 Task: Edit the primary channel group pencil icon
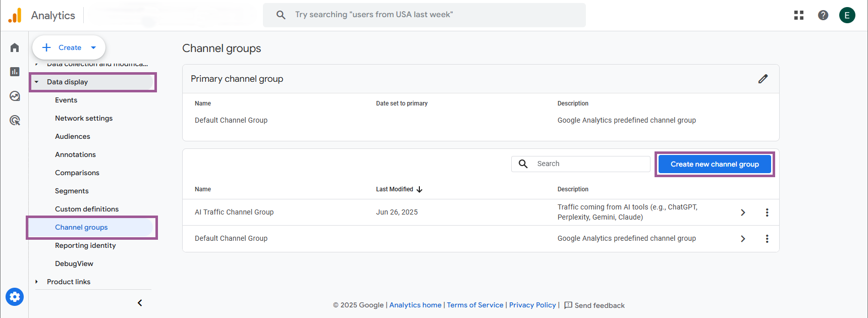pyautogui.click(x=763, y=79)
